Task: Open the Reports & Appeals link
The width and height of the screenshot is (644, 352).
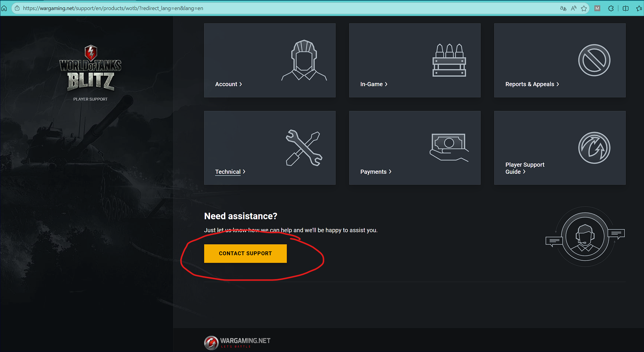Action: (x=530, y=84)
